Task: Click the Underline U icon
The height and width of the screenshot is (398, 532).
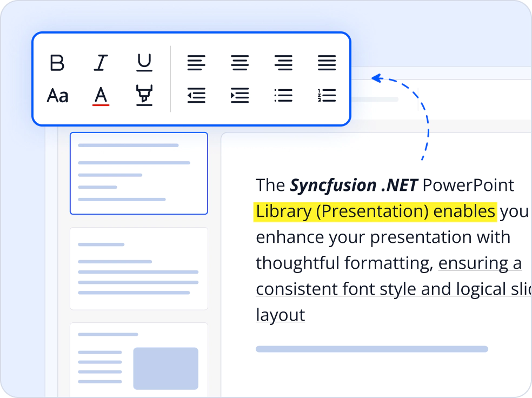Action: (x=144, y=62)
